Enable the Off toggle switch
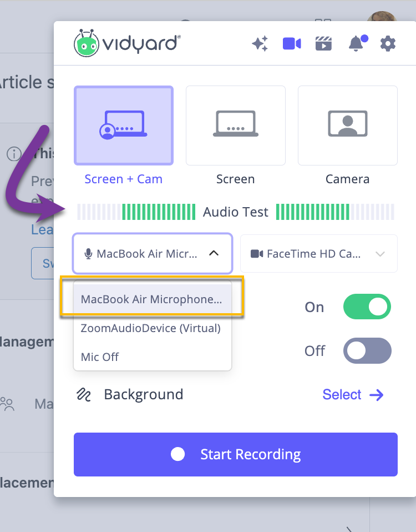 [367, 350]
